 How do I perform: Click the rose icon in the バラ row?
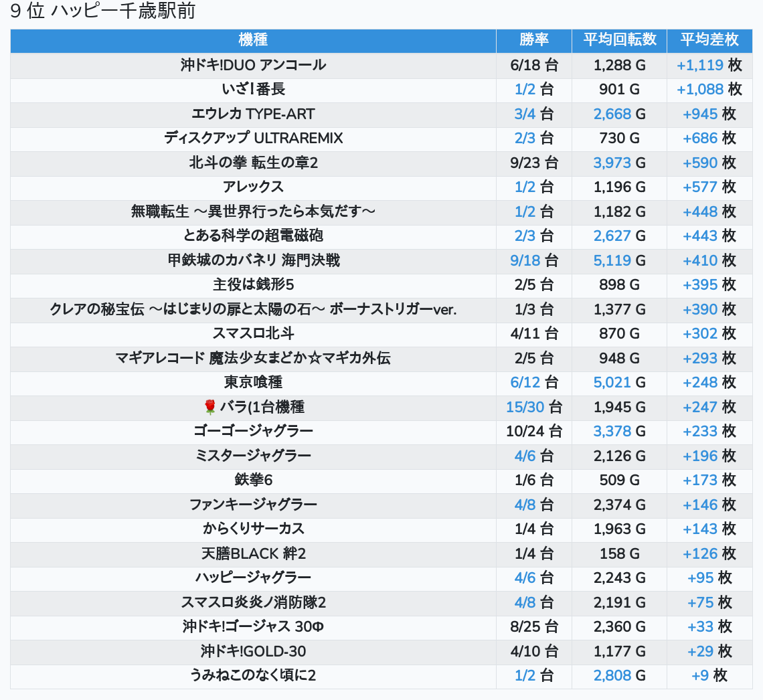[x=210, y=407]
